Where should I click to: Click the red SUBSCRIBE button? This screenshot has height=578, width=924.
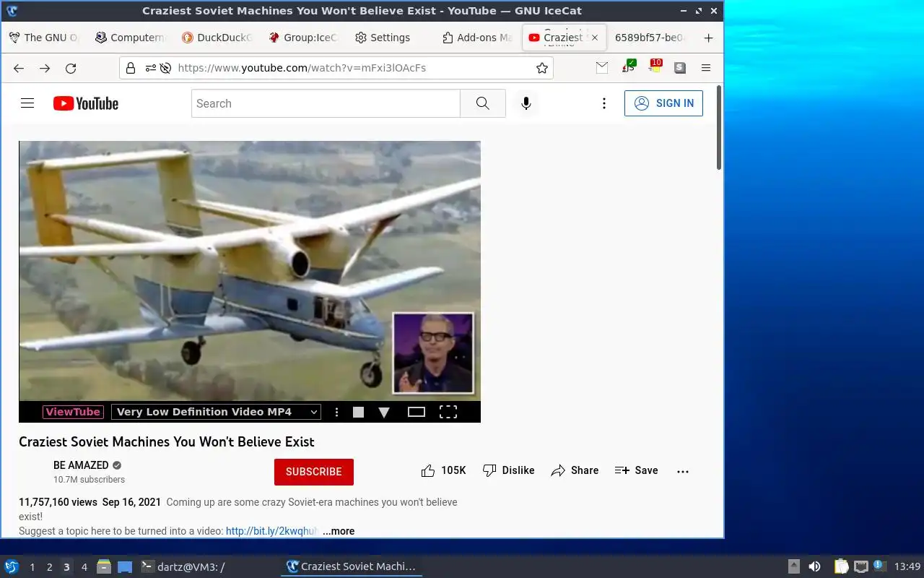314,472
